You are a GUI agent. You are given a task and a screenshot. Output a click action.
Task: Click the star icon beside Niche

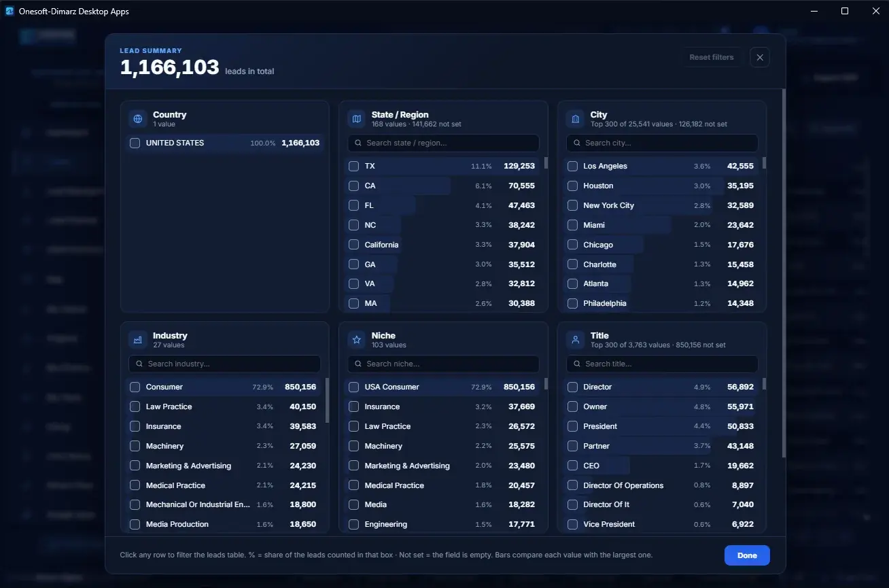pyautogui.click(x=357, y=340)
